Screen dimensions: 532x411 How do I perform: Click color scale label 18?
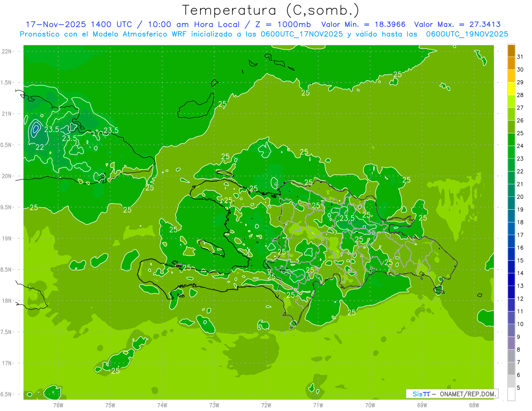[x=520, y=222]
